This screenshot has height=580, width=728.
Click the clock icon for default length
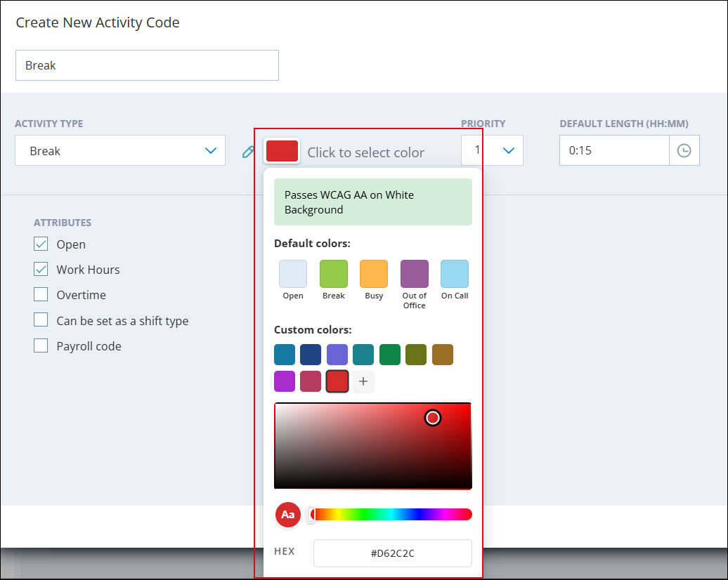684,151
